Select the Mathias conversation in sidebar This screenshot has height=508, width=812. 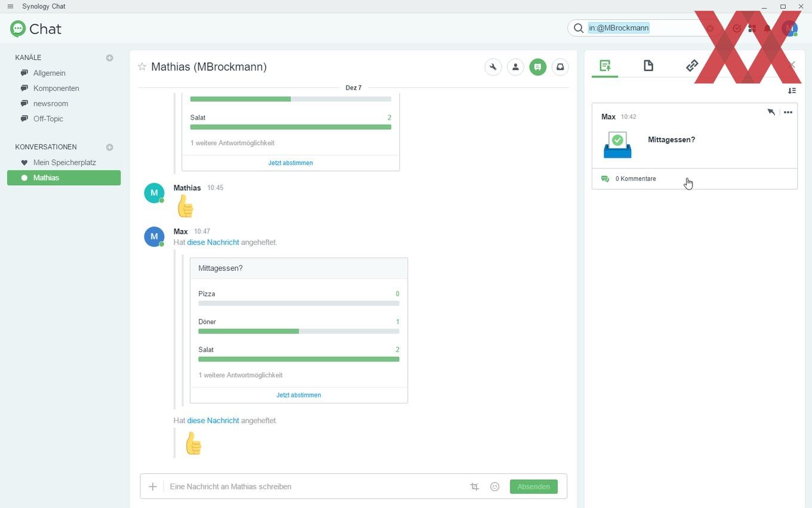(64, 178)
